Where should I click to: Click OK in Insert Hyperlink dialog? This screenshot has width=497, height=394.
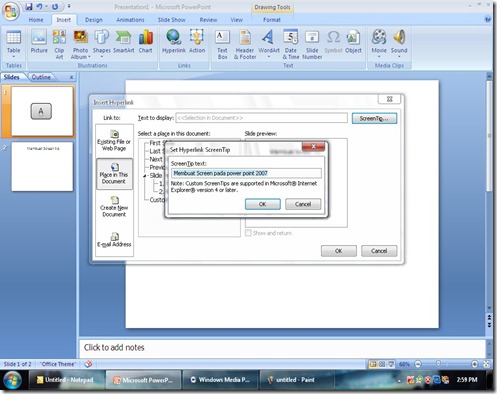[x=339, y=251]
